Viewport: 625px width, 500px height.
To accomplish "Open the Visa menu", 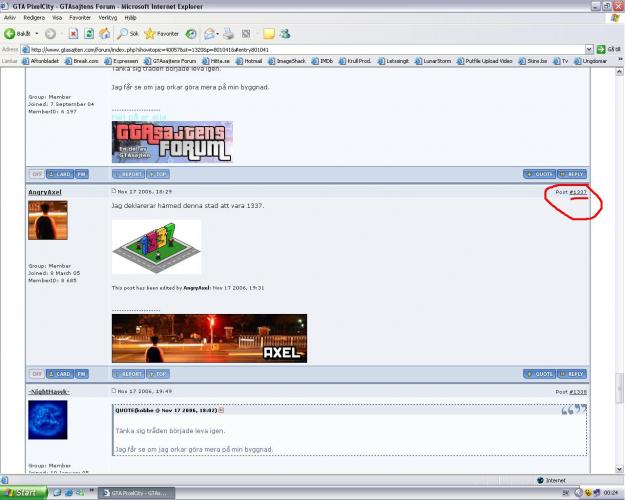I will (57, 18).
